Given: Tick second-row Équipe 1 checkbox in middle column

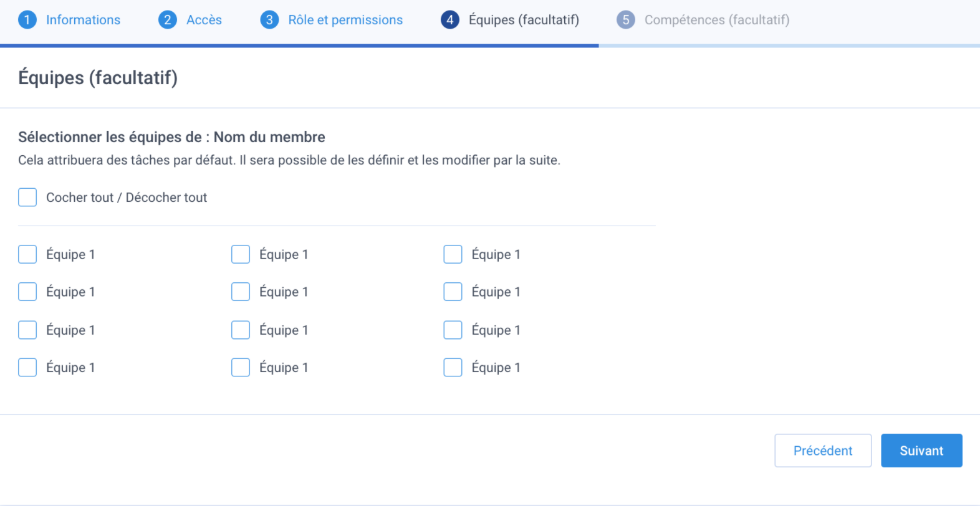Looking at the screenshot, I should [241, 292].
